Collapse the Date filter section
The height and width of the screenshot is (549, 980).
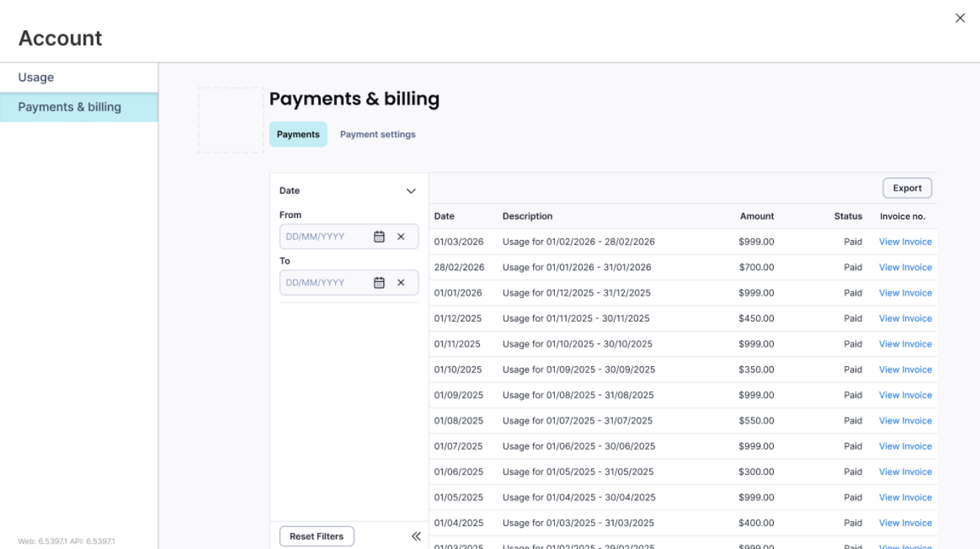click(411, 191)
